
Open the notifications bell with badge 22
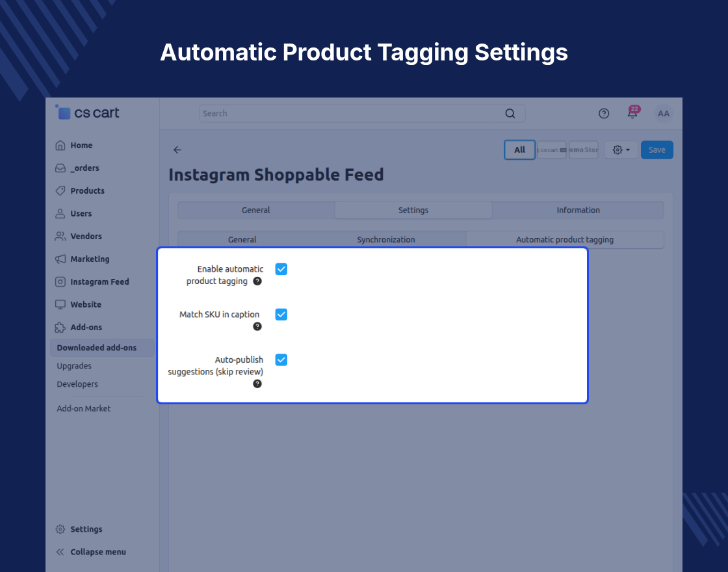click(633, 113)
